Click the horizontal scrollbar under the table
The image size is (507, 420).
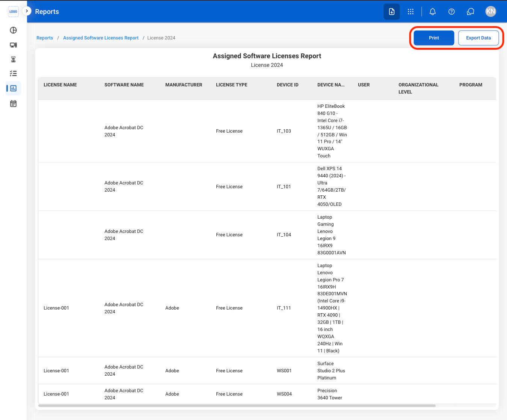237,406
